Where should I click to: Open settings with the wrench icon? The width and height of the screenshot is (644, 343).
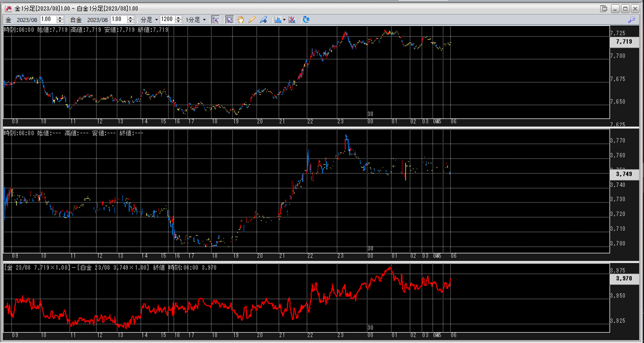(x=632, y=20)
